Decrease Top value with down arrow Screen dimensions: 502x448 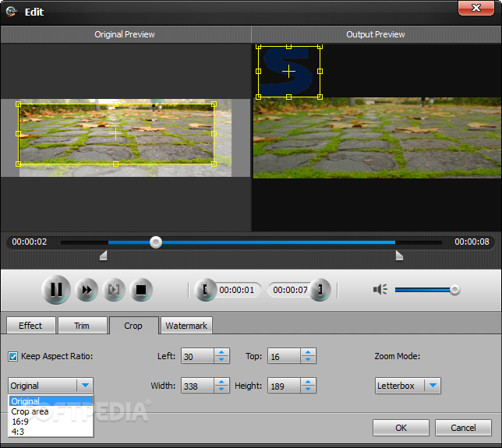pyautogui.click(x=308, y=360)
